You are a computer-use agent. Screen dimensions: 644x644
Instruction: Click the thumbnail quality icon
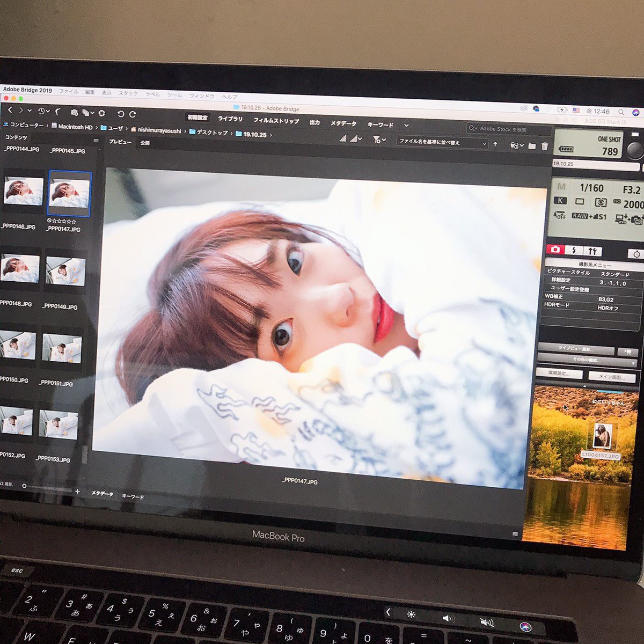(343, 138)
